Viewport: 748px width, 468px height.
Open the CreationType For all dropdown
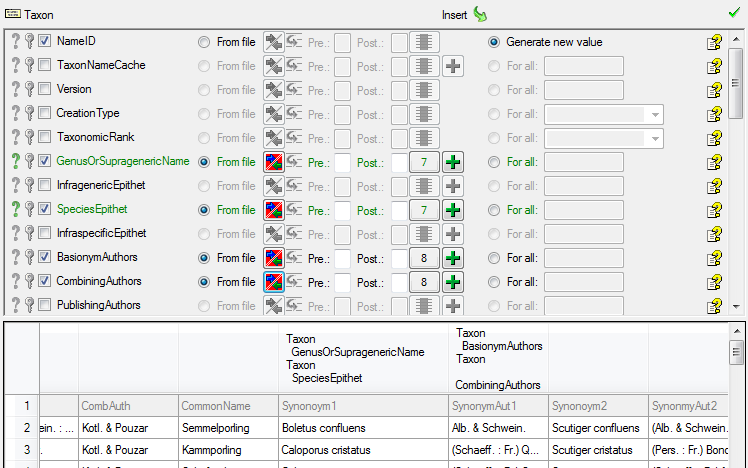655,114
